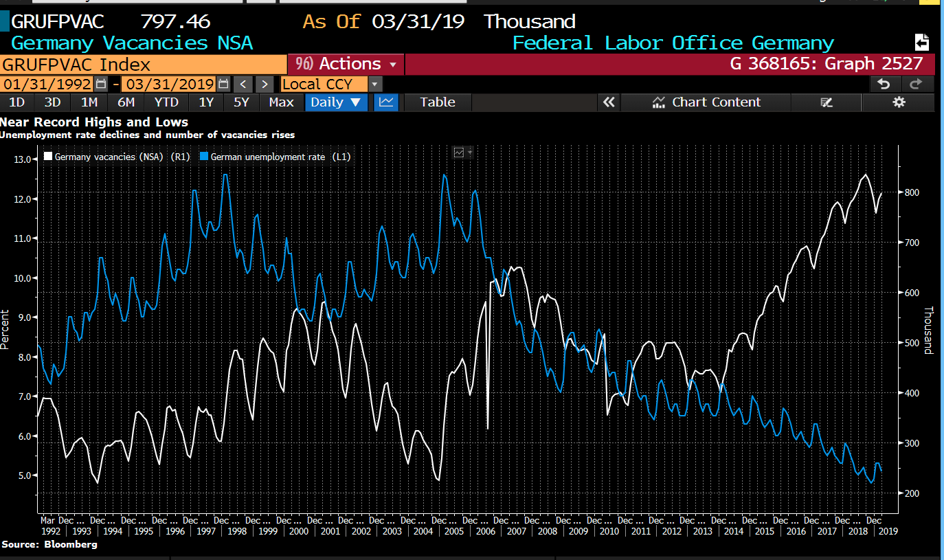Click the teal square beside GRUFPVAC ticker

click(5, 21)
